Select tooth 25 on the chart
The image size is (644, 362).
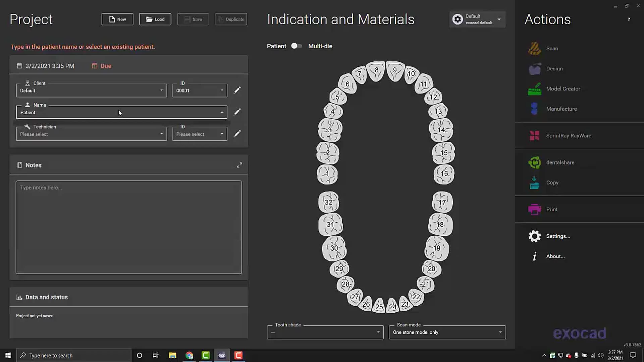pyautogui.click(x=379, y=306)
